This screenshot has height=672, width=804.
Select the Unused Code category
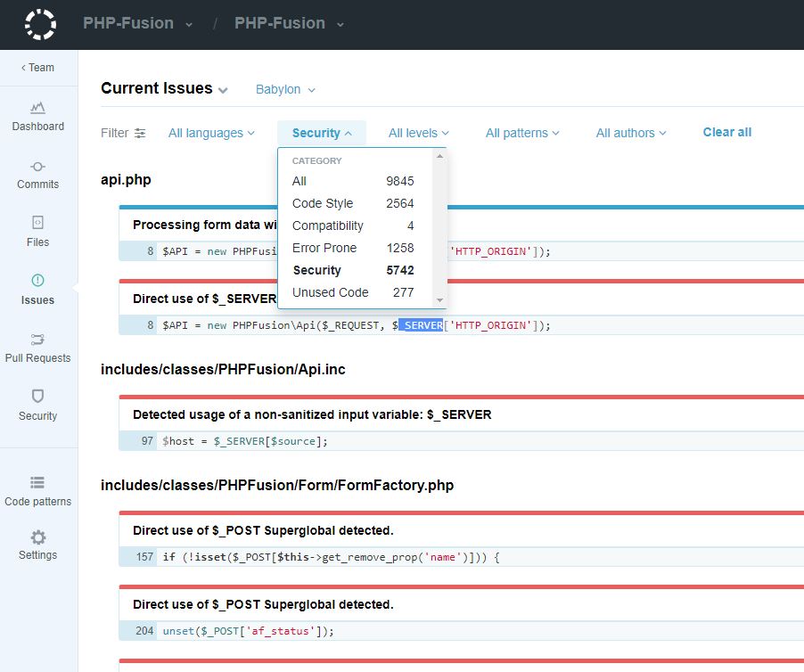pyautogui.click(x=330, y=292)
